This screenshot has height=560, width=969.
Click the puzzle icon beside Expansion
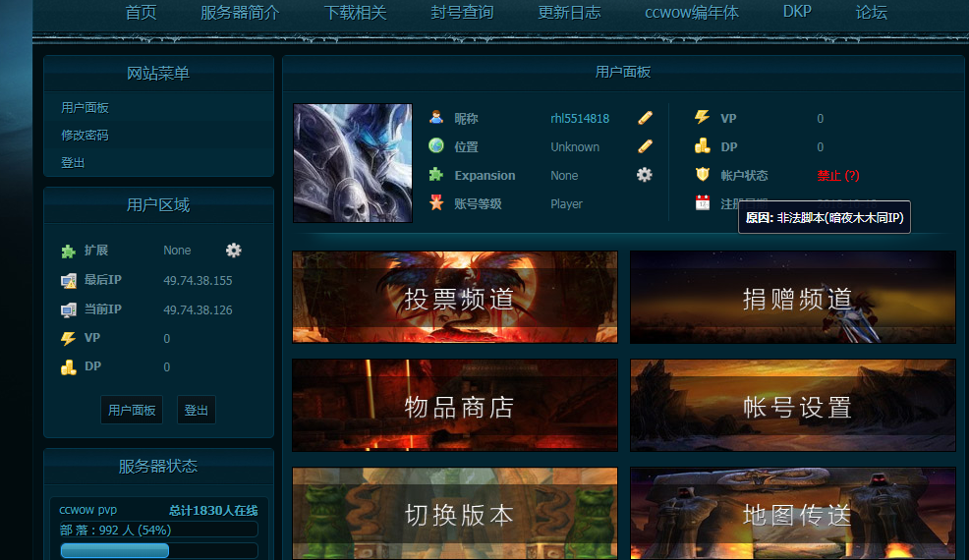[436, 174]
